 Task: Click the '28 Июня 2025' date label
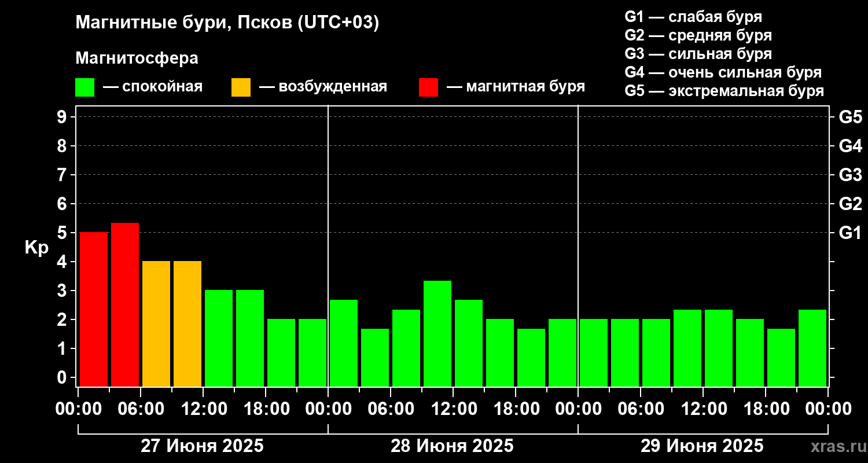click(x=453, y=446)
